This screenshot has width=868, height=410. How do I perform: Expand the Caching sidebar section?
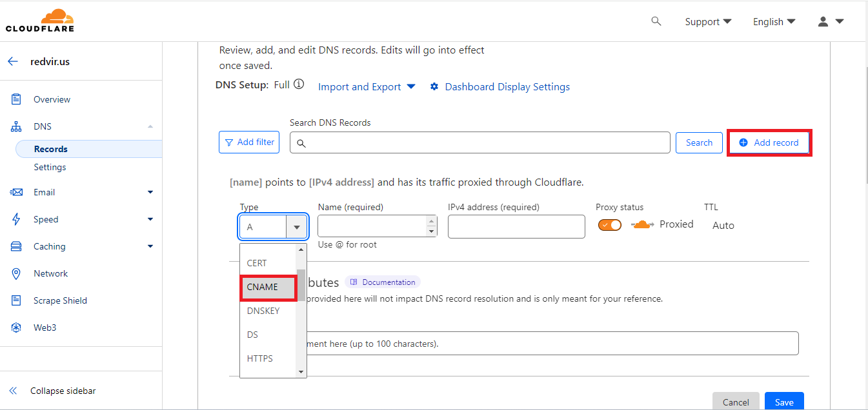point(150,246)
